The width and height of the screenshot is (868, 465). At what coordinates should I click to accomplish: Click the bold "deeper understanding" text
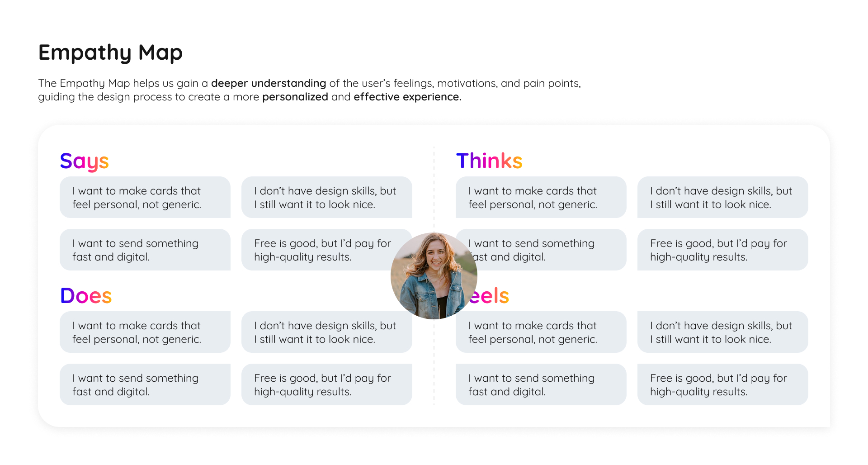[269, 83]
